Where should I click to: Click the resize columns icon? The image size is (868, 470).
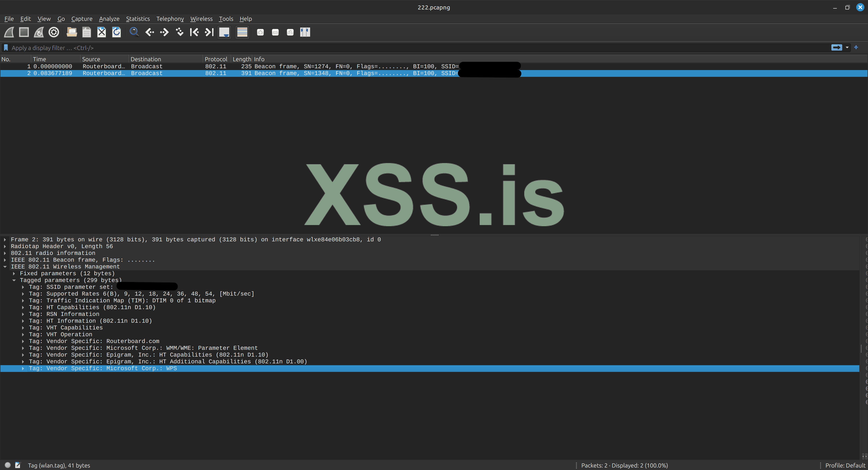[305, 32]
